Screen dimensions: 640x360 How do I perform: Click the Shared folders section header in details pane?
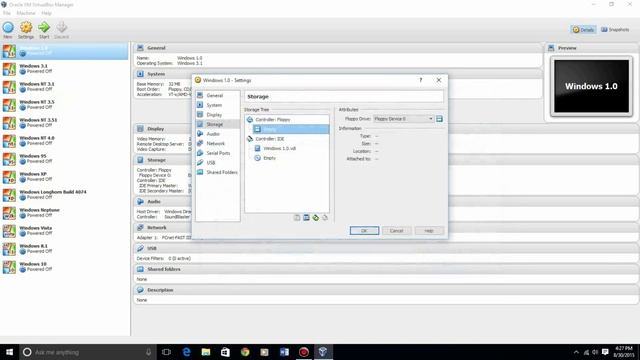[386, 269]
